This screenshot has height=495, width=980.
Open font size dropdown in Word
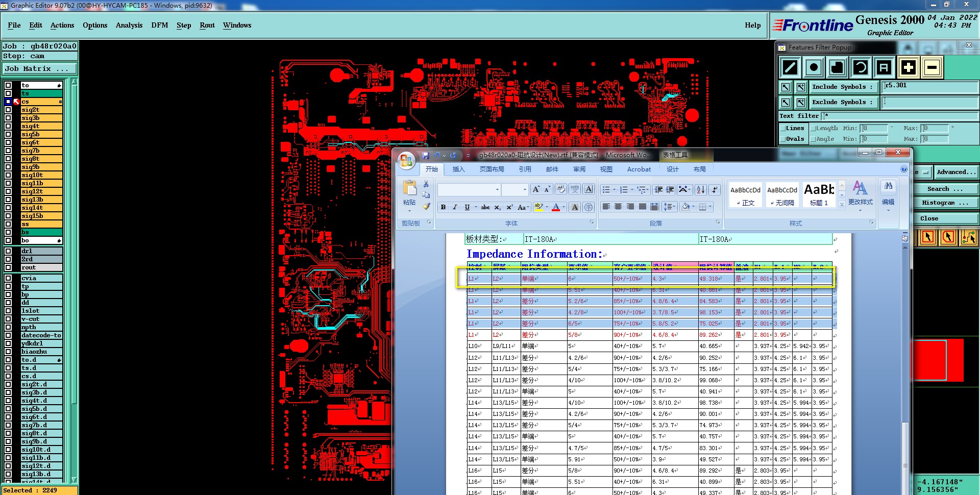coord(525,190)
